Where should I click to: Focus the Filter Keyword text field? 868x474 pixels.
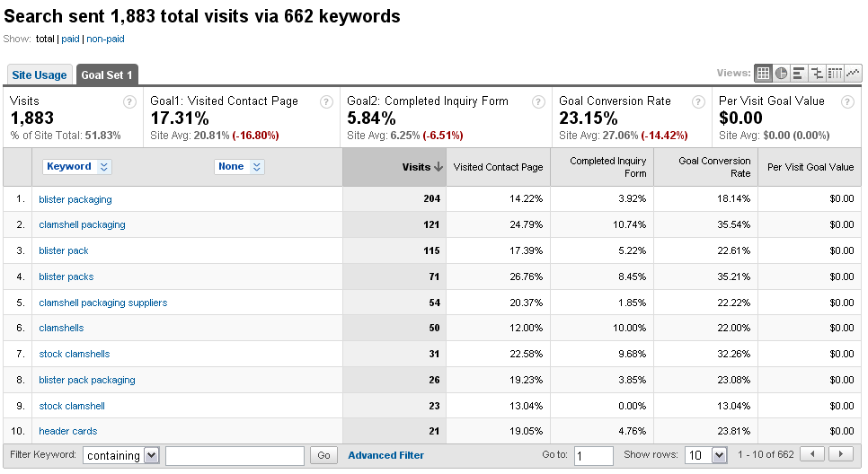235,456
